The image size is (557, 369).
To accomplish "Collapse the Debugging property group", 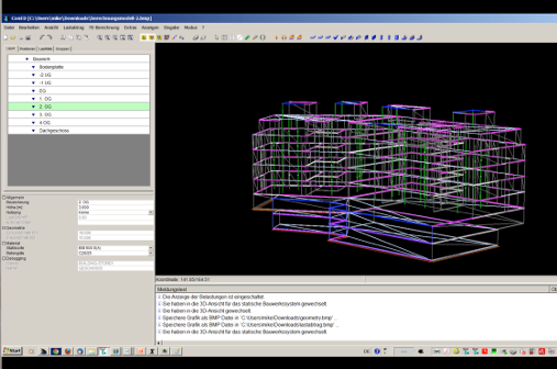I will (x=4, y=259).
